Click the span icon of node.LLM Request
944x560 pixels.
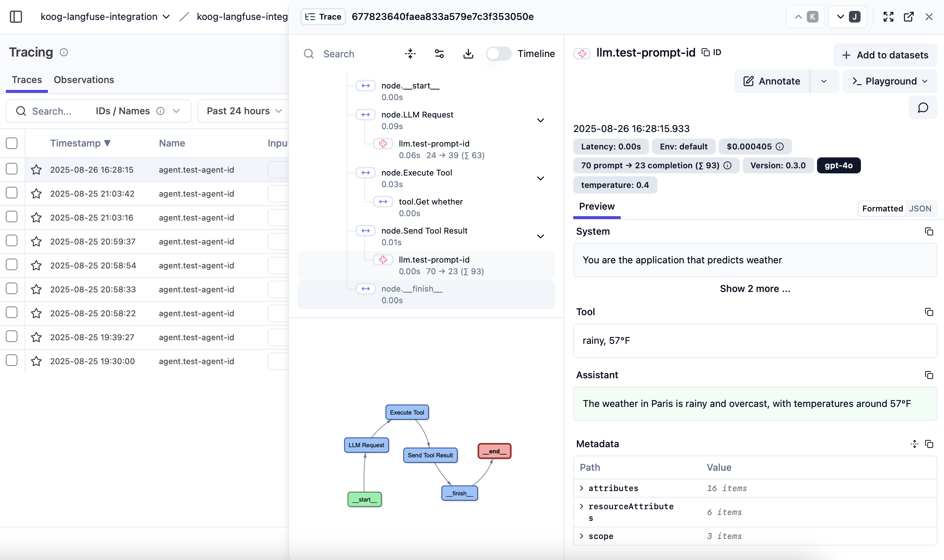pyautogui.click(x=365, y=114)
